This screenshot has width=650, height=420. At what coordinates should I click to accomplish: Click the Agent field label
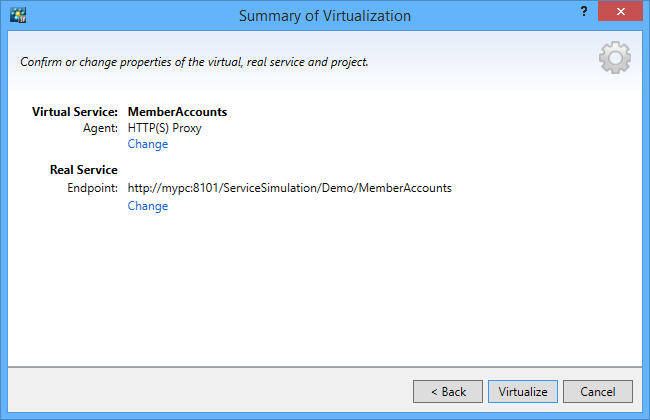coord(102,128)
